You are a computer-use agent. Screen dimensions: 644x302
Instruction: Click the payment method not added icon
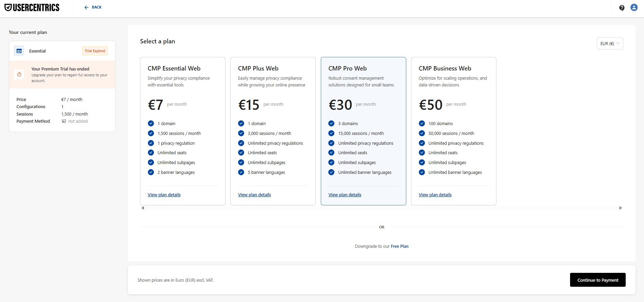(x=64, y=121)
